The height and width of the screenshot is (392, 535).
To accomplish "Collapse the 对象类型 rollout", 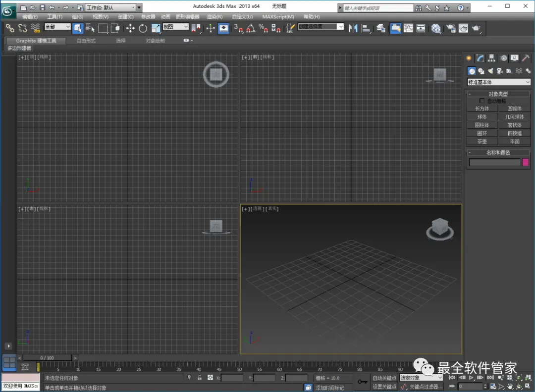I will [x=498, y=94].
